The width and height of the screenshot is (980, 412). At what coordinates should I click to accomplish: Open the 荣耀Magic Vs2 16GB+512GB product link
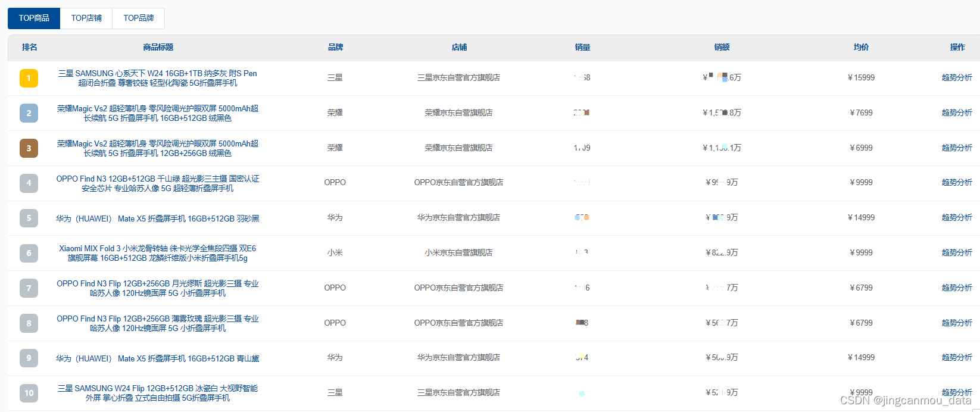click(158, 113)
